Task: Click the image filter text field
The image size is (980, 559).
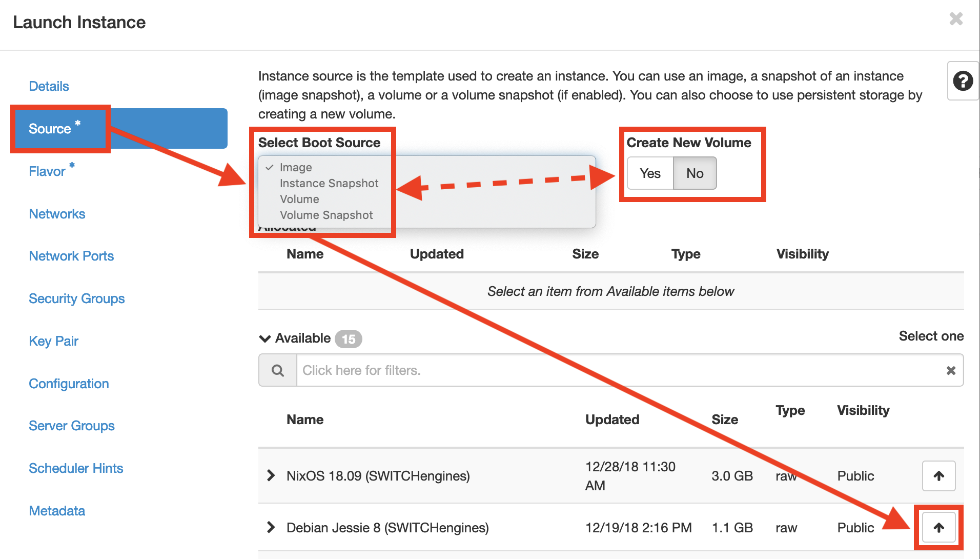Action: (x=513, y=370)
